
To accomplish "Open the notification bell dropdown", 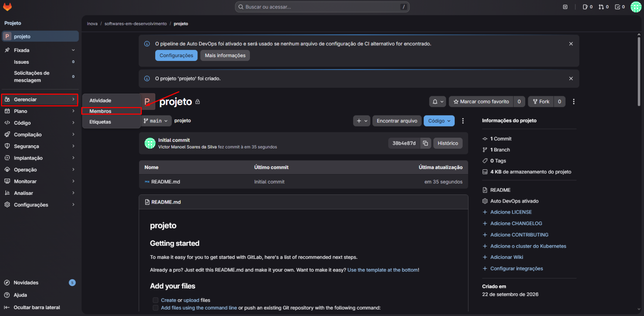I will (x=437, y=102).
